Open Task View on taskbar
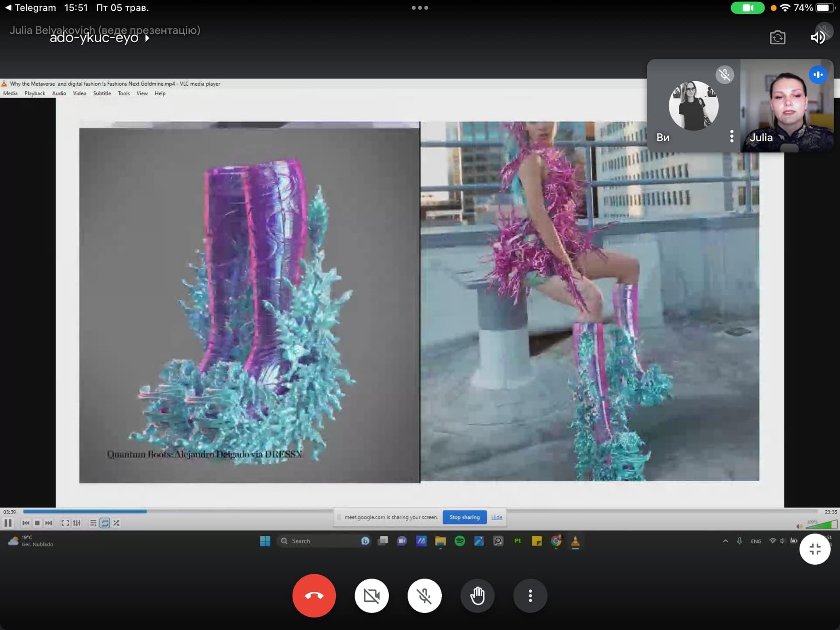 (383, 541)
